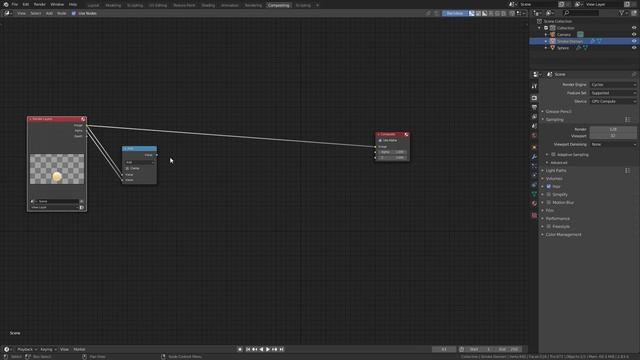Click the End frame field
The width and height of the screenshot is (640, 360).
(x=508, y=349)
